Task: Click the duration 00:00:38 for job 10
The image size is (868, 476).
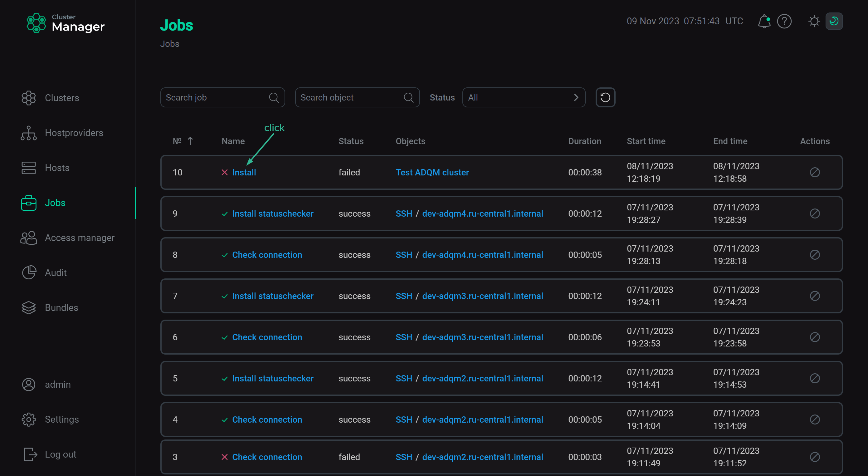Action: 585,172
